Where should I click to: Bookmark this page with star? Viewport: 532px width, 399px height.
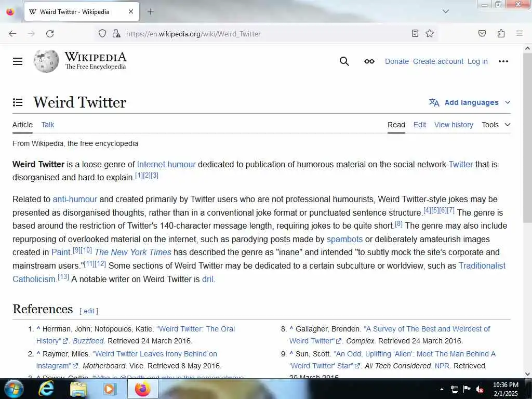click(430, 33)
